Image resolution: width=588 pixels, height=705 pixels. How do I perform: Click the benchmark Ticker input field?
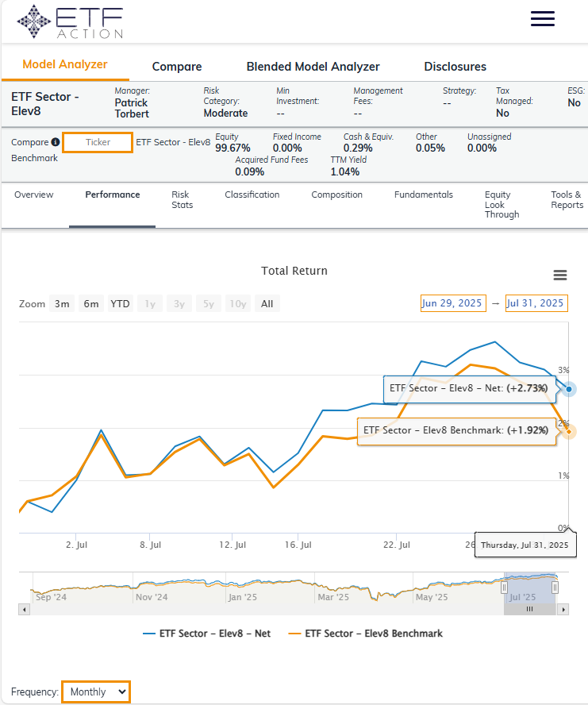pyautogui.click(x=98, y=143)
